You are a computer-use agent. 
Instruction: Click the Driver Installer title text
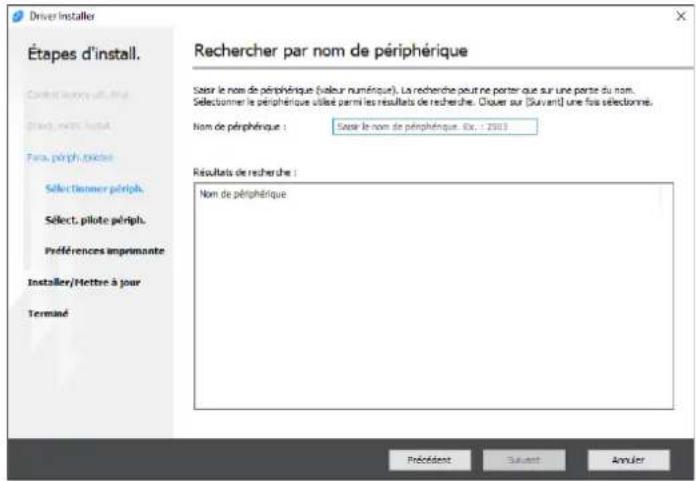62,16
